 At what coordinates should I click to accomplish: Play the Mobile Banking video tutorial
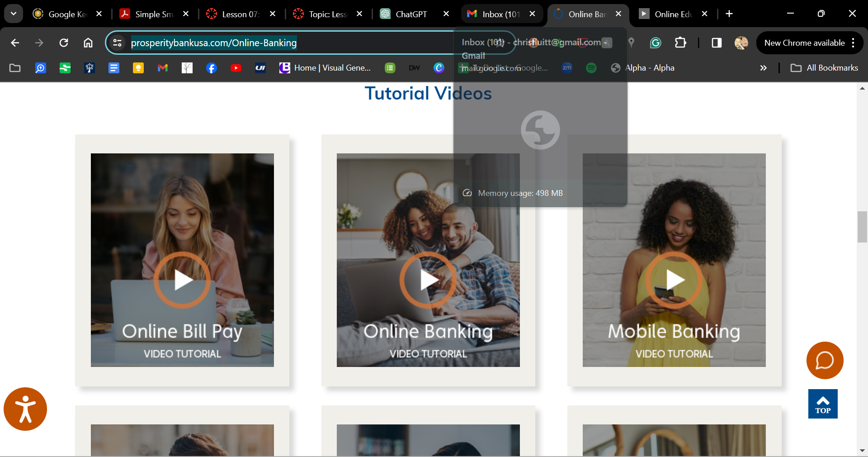point(674,280)
